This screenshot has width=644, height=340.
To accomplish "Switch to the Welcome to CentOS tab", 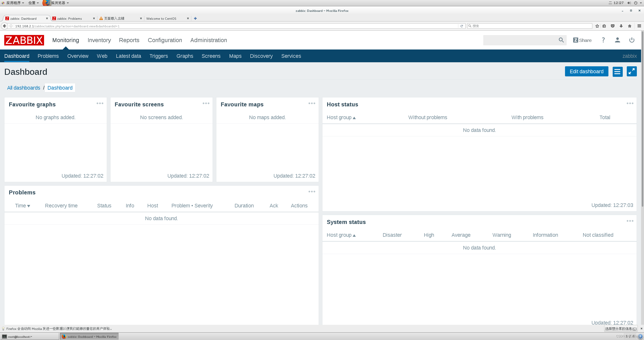I will [168, 18].
